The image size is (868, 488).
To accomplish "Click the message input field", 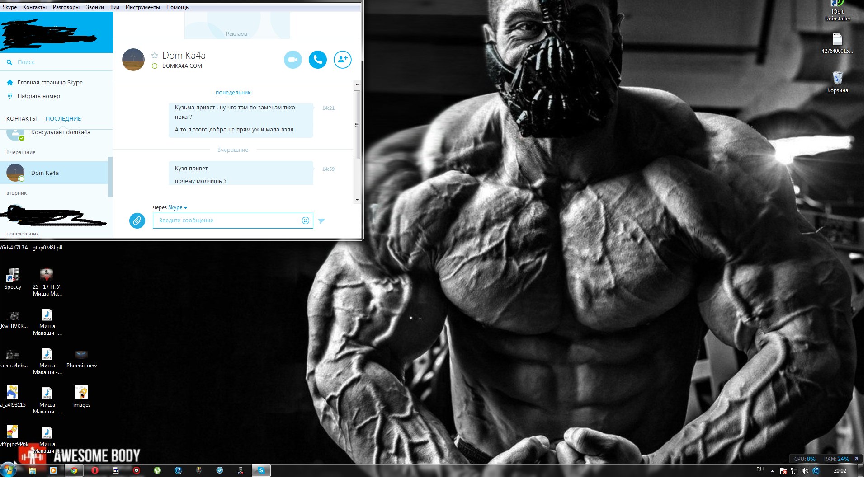I will point(226,221).
